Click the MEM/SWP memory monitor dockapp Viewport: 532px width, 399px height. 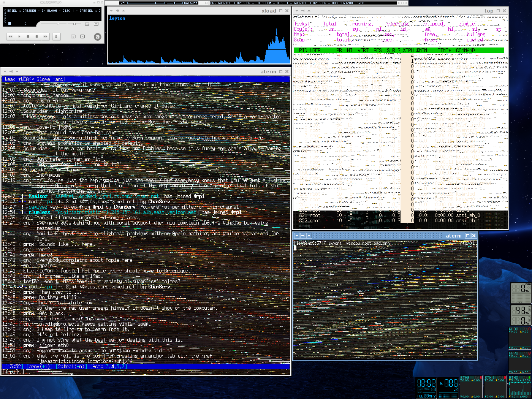click(x=520, y=315)
